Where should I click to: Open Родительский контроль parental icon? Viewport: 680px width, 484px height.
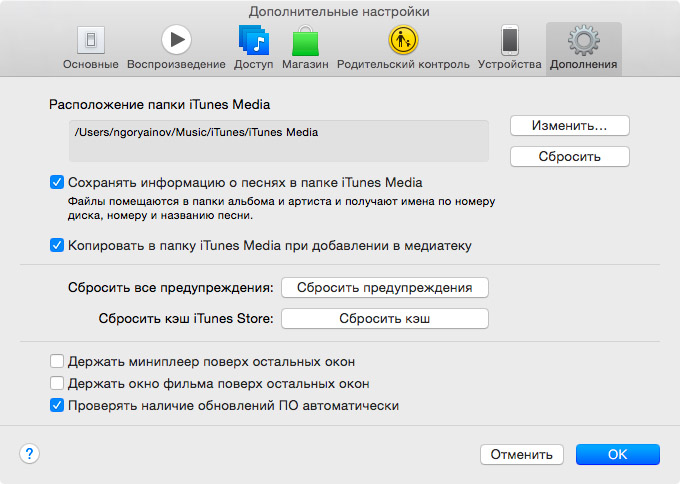[x=403, y=41]
